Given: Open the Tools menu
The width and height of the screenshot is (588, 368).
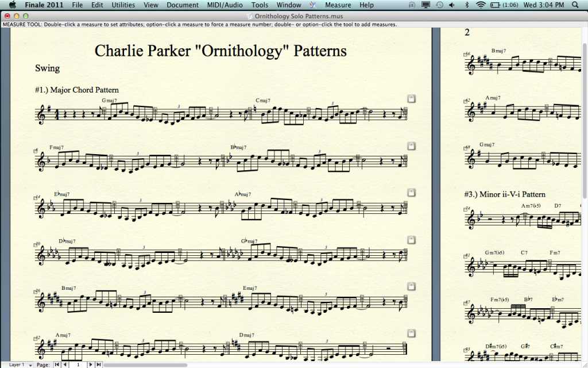Looking at the screenshot, I should (260, 5).
